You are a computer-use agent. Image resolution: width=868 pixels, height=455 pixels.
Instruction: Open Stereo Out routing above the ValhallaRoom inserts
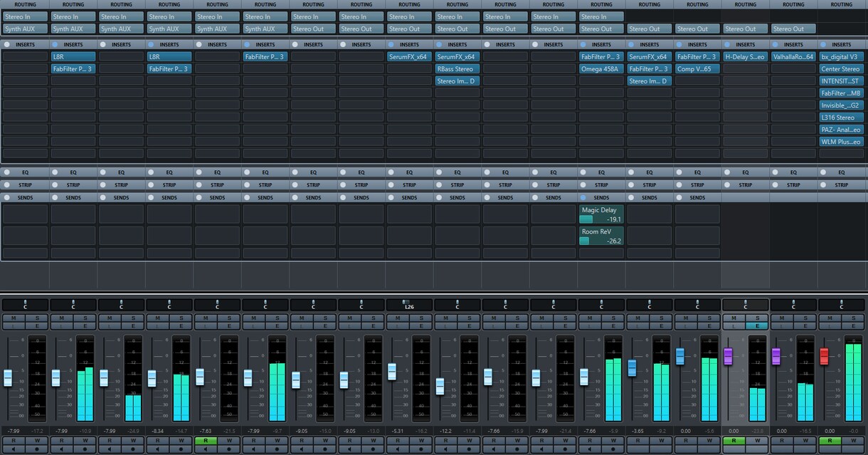793,29
